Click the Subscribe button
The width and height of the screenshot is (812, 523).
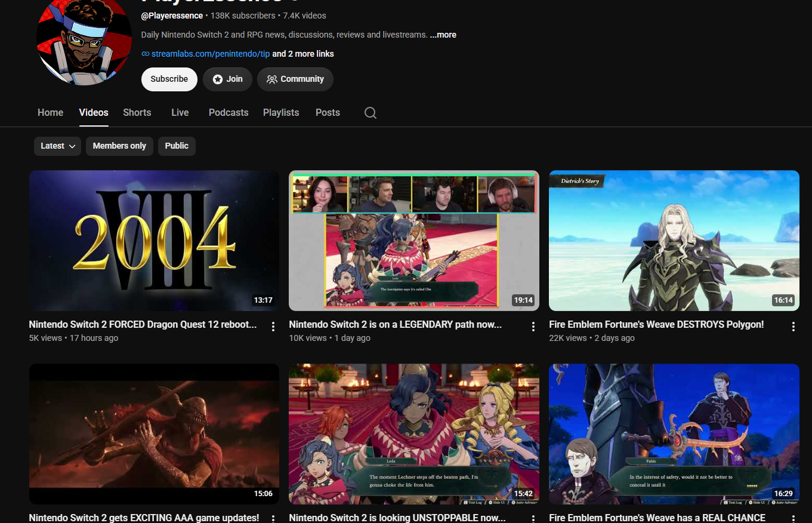[169, 79]
